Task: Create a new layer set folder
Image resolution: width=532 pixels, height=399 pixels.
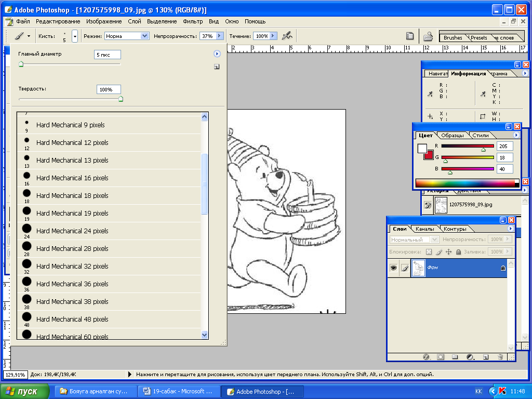Action: (x=455, y=357)
